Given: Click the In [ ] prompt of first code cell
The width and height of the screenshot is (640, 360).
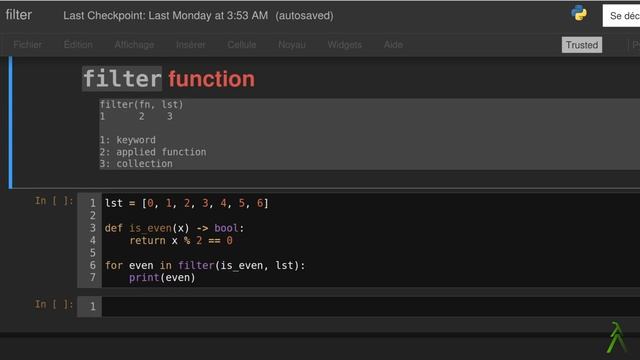Looking at the screenshot, I should click(54, 201).
